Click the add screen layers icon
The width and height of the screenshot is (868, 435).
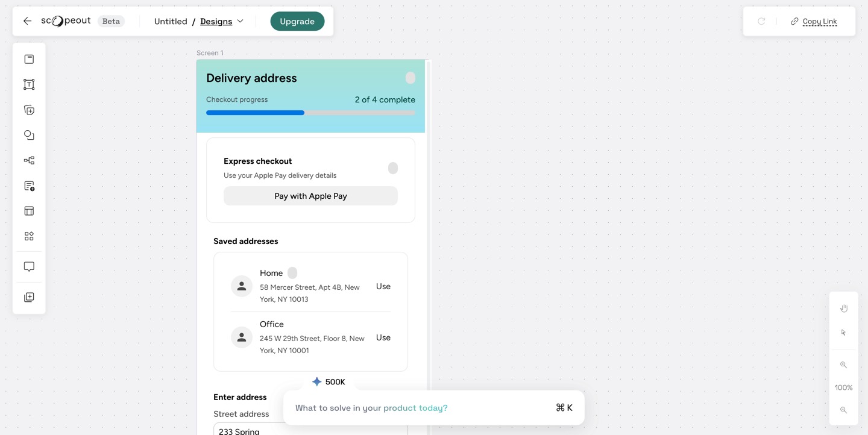pos(29,110)
